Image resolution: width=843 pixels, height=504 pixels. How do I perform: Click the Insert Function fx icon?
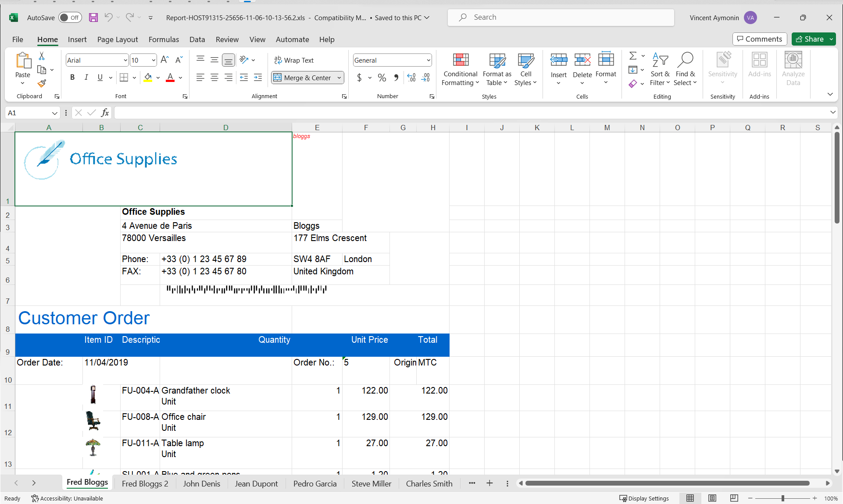(x=105, y=113)
